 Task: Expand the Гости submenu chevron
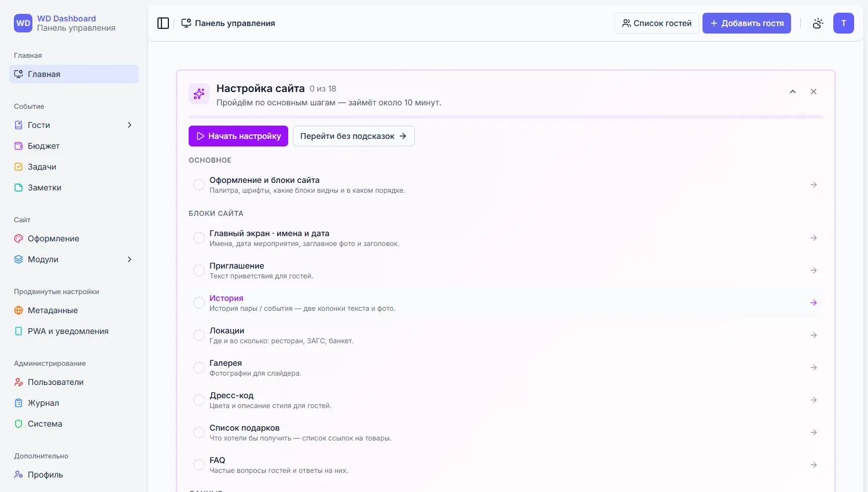tap(130, 125)
